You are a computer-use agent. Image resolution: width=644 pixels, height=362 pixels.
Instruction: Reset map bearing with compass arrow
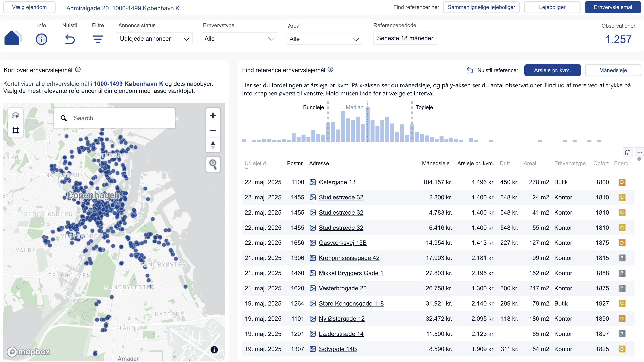click(213, 145)
